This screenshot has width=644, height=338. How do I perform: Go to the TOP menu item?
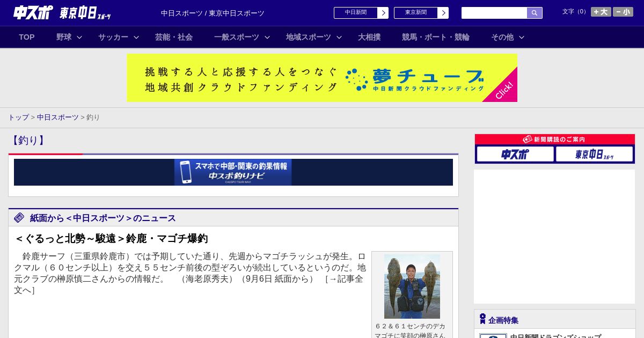[27, 37]
